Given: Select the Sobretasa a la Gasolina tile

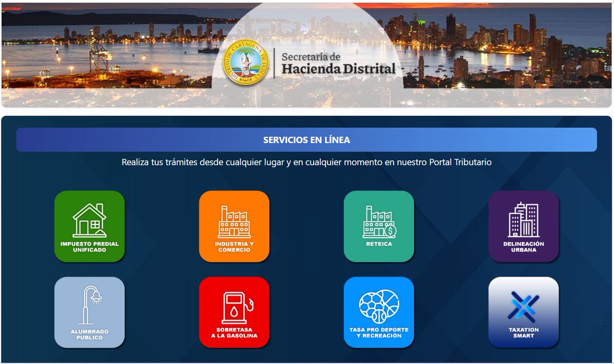Looking at the screenshot, I should [234, 312].
